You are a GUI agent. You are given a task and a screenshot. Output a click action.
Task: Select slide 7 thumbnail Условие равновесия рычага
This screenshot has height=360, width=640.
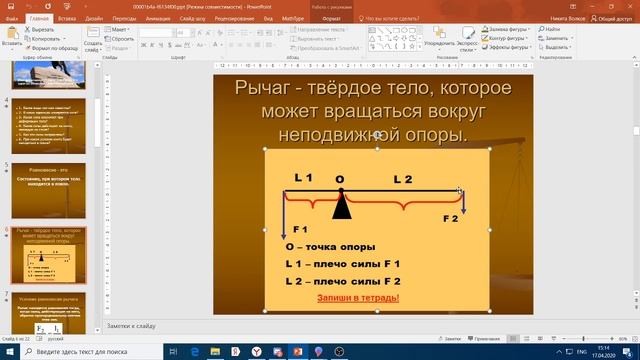[49, 313]
